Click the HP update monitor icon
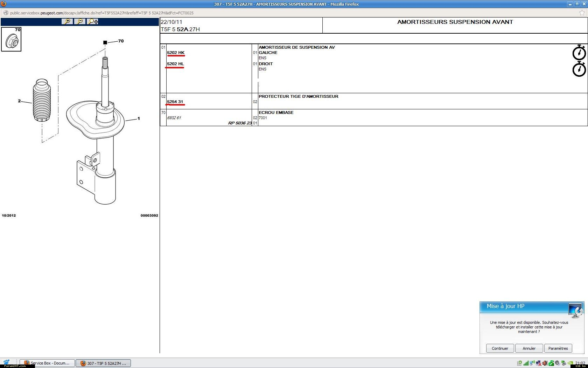 [x=575, y=311]
